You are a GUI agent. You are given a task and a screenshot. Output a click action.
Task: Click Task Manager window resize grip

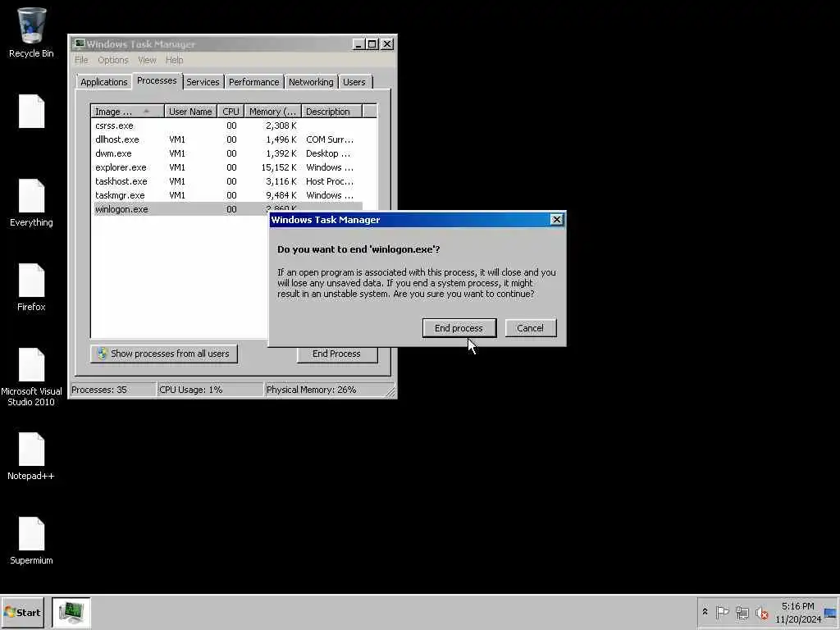391,392
